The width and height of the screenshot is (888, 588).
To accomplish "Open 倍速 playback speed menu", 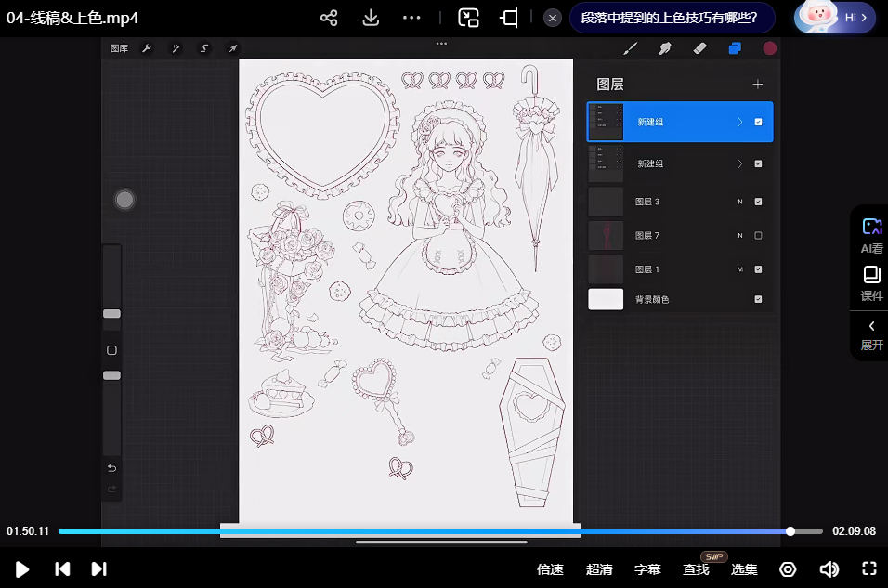I will pyautogui.click(x=550, y=569).
